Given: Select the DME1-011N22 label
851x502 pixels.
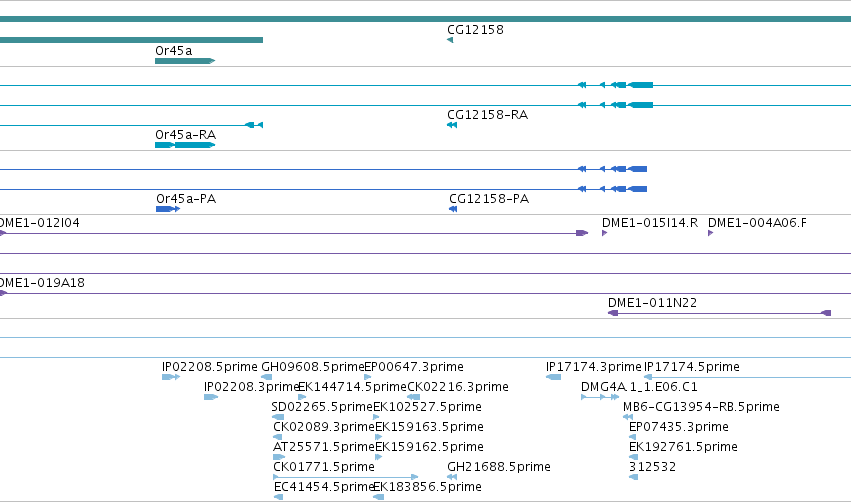Looking at the screenshot, I should [652, 303].
